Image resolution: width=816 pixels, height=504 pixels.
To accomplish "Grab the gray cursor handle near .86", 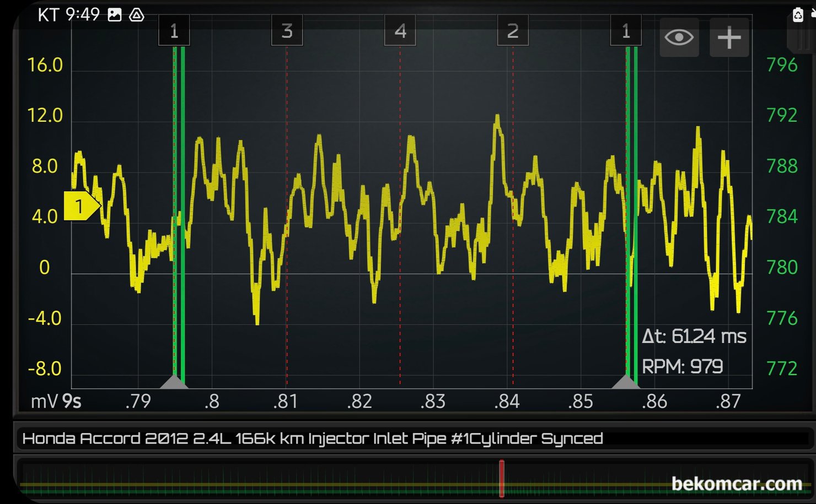I will (626, 381).
